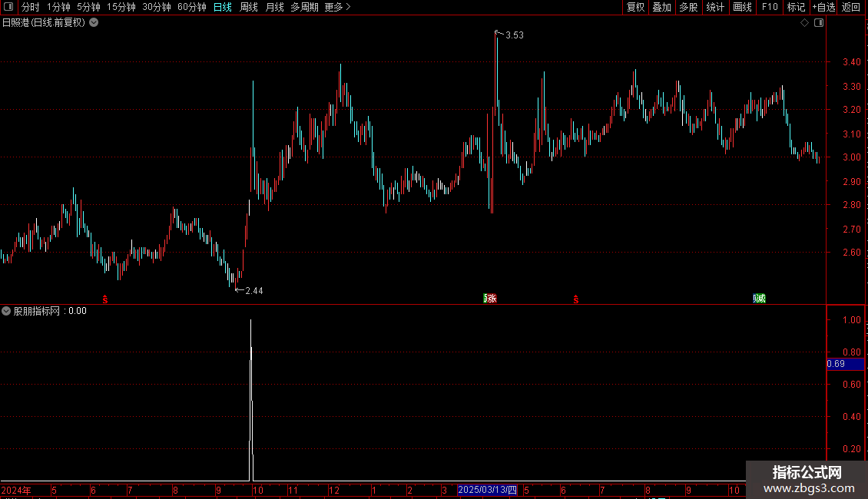Click the 3.00 price axis label
Screen dimensions: 868x499
[851, 157]
